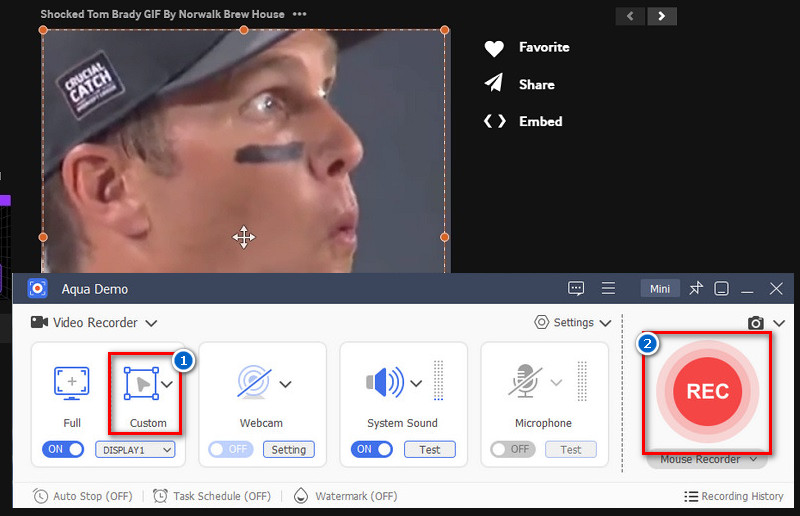Click the Mini mode button
This screenshot has width=800, height=516.
[x=660, y=289]
